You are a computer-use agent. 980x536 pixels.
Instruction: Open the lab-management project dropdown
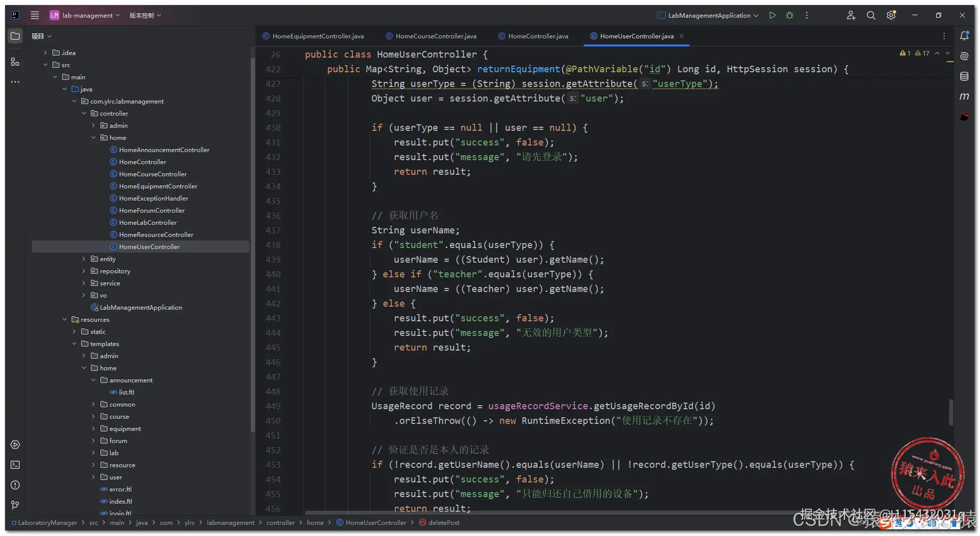pyautogui.click(x=85, y=15)
